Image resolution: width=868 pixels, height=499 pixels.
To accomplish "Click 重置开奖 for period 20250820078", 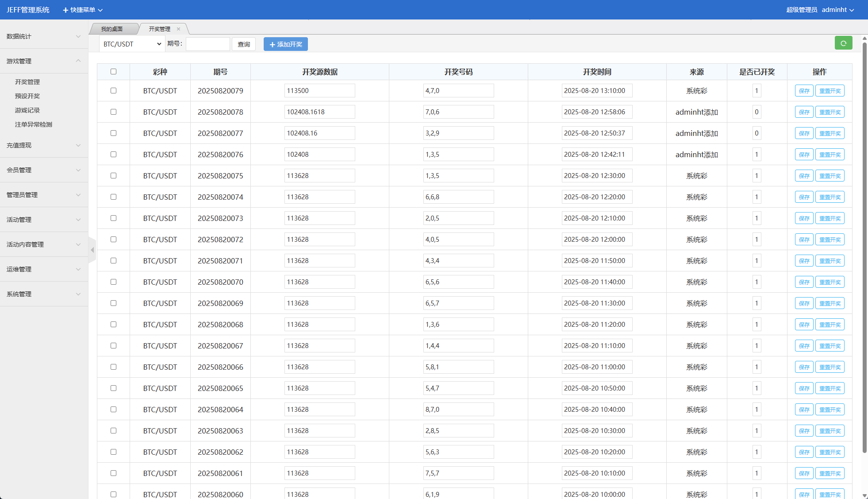I will click(x=830, y=112).
